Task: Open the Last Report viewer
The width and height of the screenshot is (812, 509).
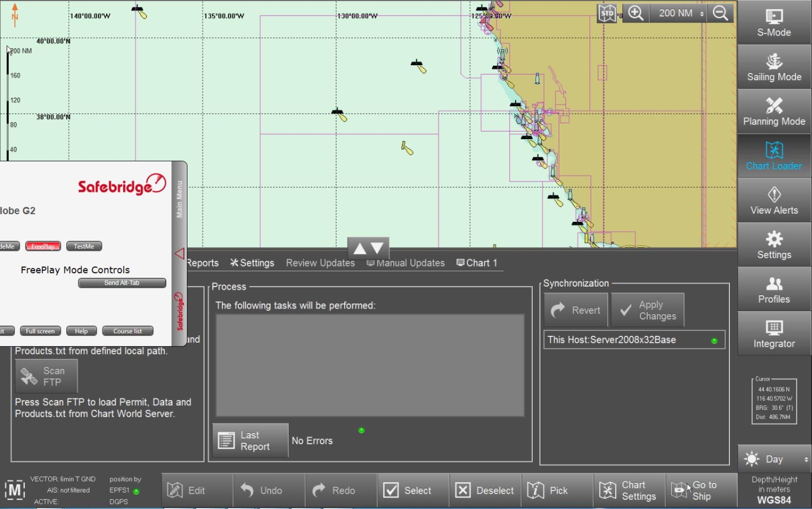Action: point(249,440)
